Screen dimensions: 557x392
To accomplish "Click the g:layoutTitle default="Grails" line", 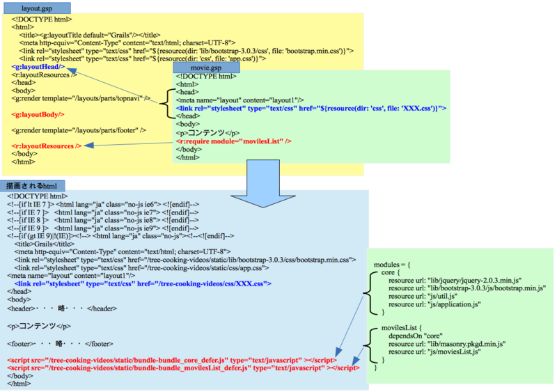I will pos(90,35).
